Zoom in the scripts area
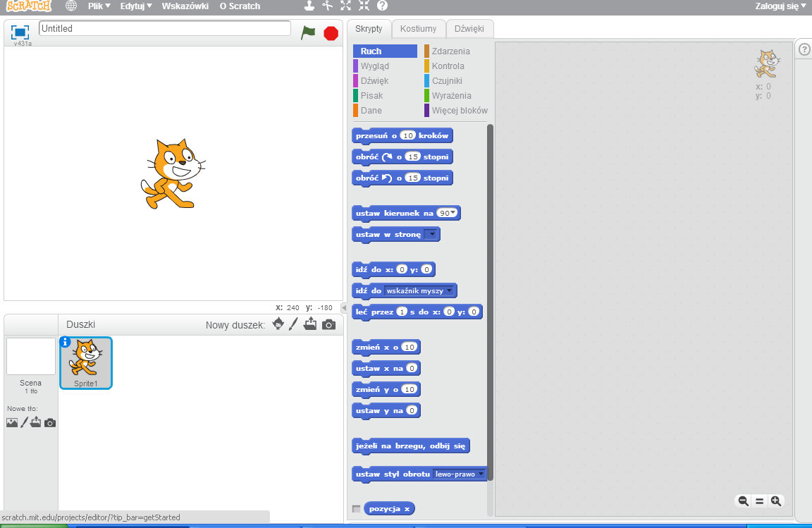This screenshot has width=812, height=528. pyautogui.click(x=776, y=501)
